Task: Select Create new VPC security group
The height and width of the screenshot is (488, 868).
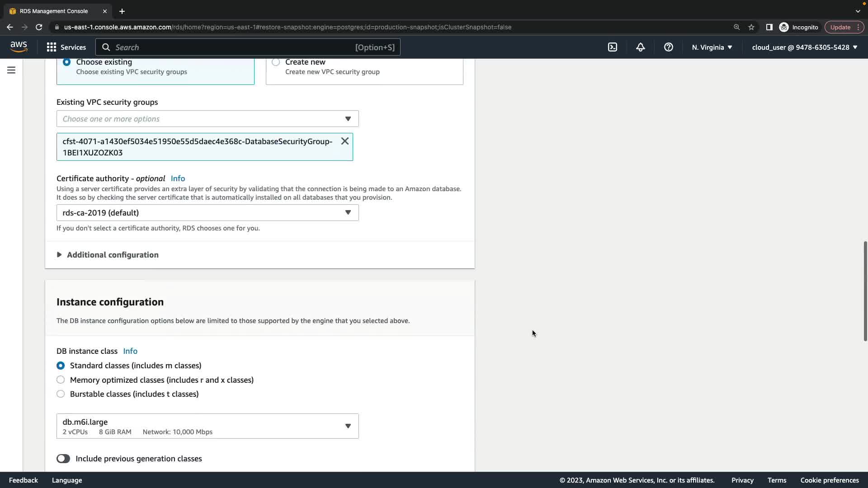Action: 276,62
